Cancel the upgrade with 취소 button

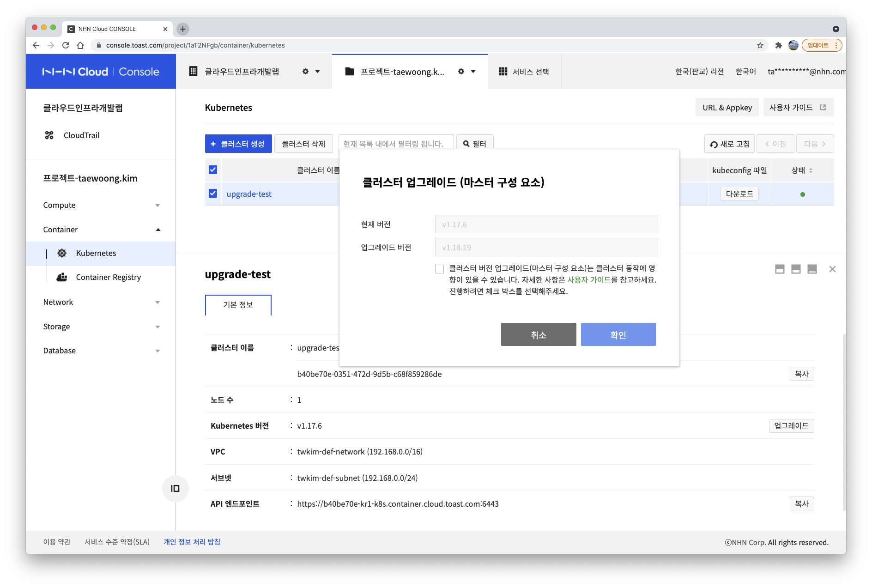click(539, 334)
